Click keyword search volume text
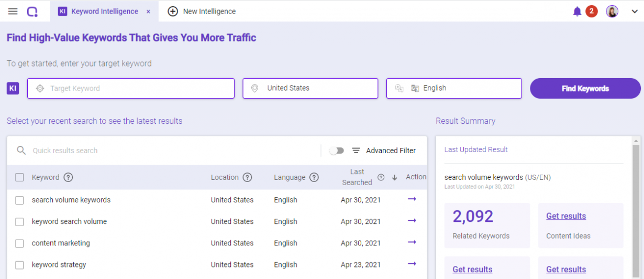The image size is (644, 279). 69,221
